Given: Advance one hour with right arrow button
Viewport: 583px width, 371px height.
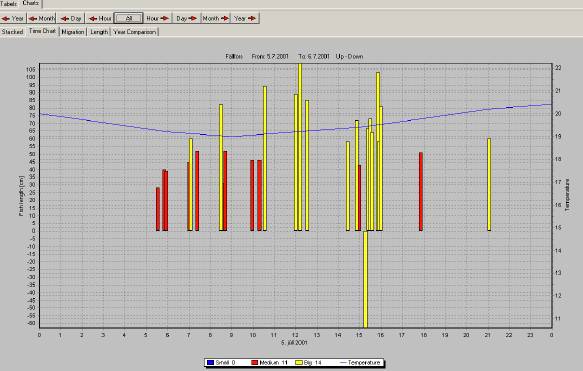Looking at the screenshot, I should [157, 18].
